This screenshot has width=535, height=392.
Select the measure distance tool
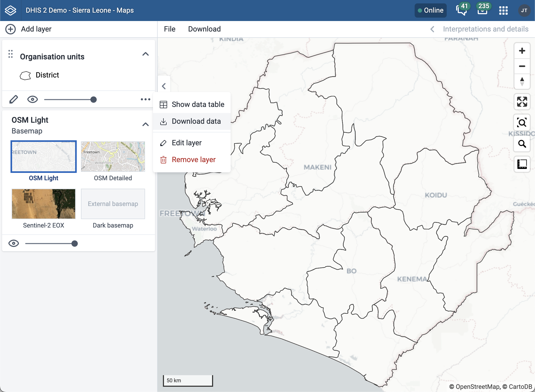[x=522, y=165]
